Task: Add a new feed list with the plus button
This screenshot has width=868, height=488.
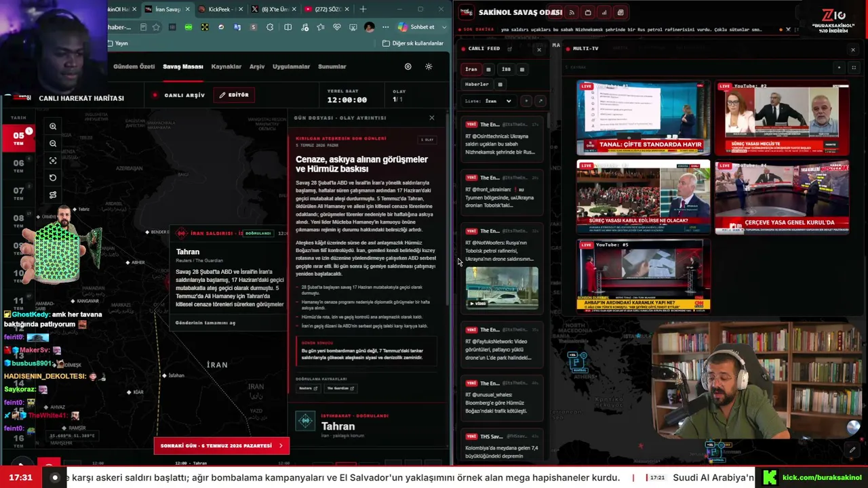Action: pos(526,101)
